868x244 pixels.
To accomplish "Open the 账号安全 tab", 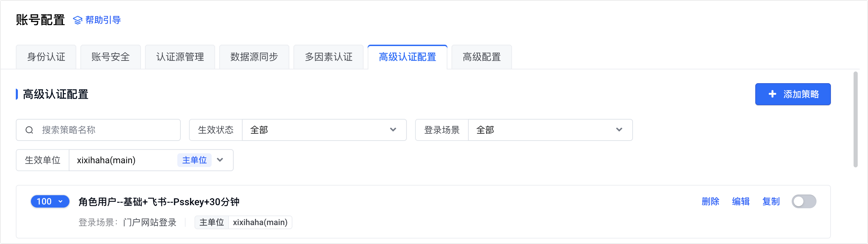I will coord(111,57).
